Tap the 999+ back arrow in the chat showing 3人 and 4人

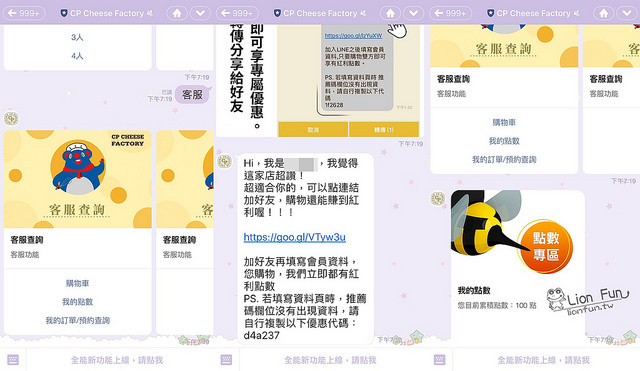(24, 13)
